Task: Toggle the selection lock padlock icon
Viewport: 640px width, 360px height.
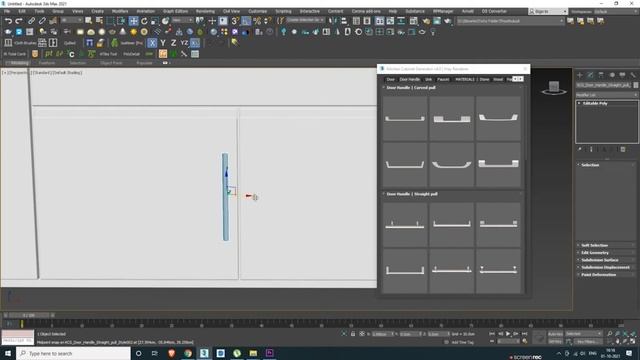Action: [x=353, y=334]
